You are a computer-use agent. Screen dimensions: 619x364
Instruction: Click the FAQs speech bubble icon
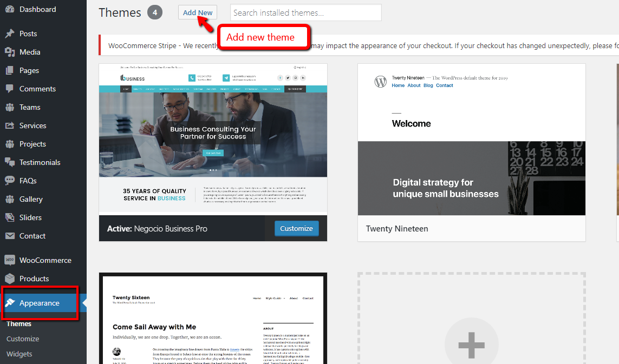click(x=10, y=181)
